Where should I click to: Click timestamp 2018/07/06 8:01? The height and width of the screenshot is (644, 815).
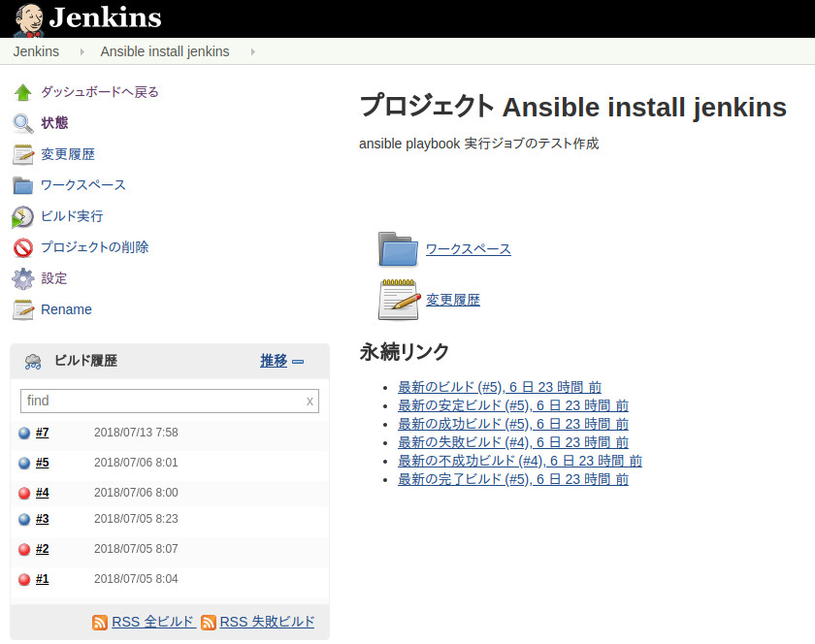point(136,463)
